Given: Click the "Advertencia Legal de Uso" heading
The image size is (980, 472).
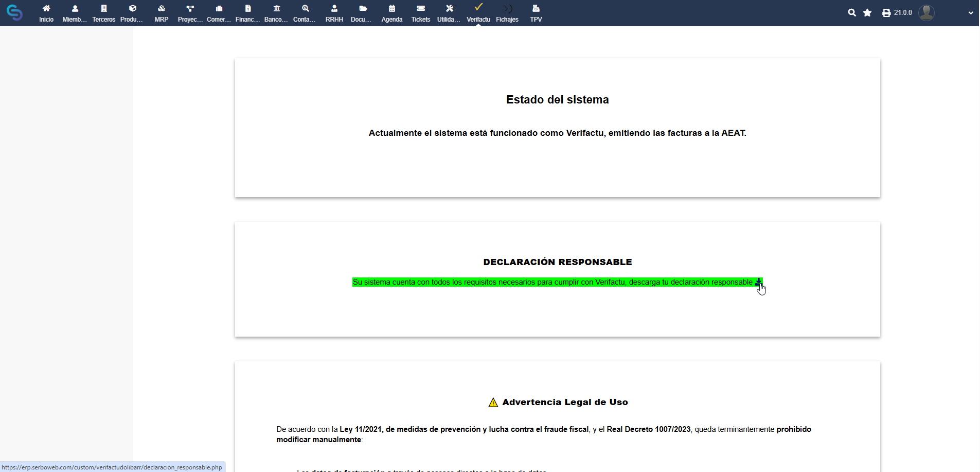Looking at the screenshot, I should (x=565, y=402).
